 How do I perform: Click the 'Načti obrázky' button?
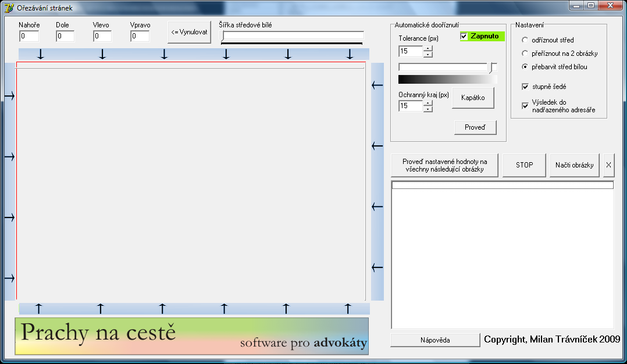pyautogui.click(x=574, y=165)
